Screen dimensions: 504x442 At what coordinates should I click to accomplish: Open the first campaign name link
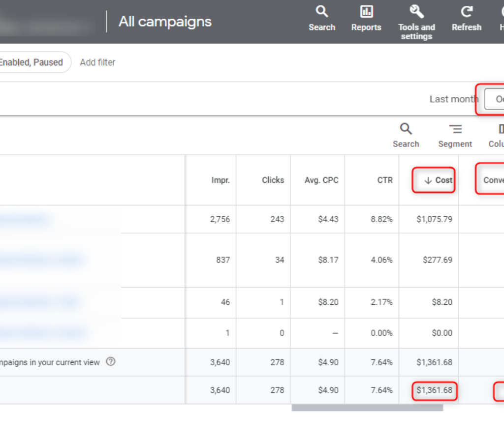tap(25, 219)
